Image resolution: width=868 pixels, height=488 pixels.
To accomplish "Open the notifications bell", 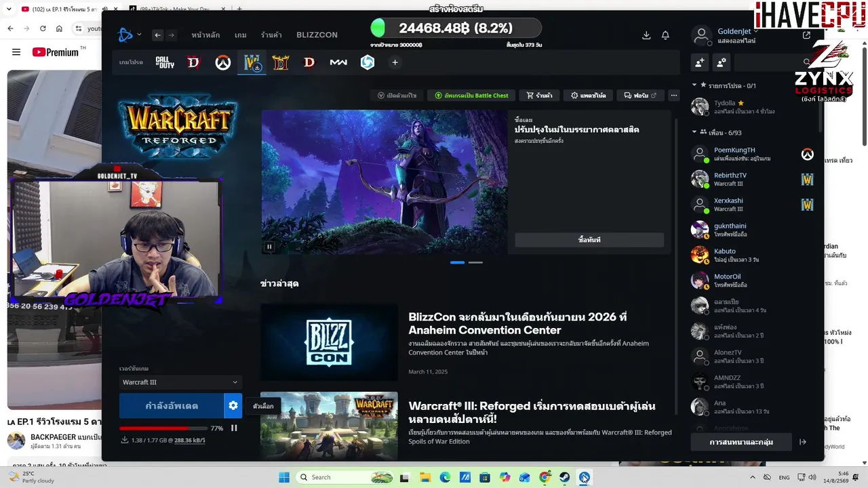I will pyautogui.click(x=665, y=35).
